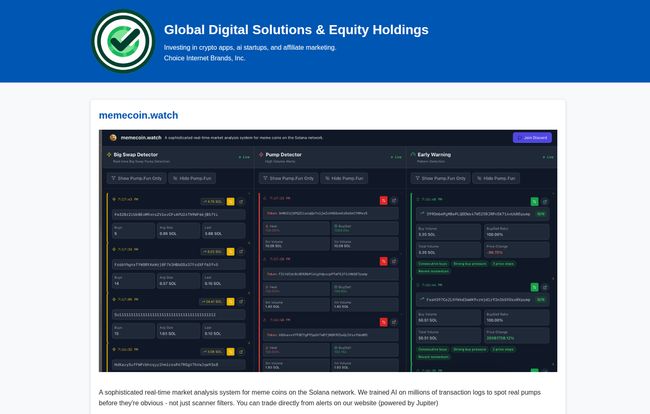This screenshot has width=650, height=414.
Task: Toggle Hide Pump.Fun in Big Swap Detector
Action: click(x=192, y=178)
